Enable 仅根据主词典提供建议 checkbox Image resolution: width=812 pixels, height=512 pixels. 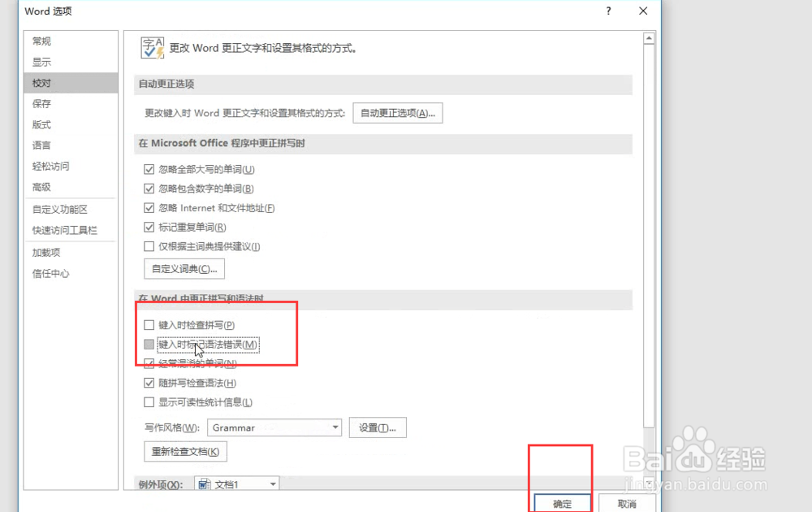149,246
